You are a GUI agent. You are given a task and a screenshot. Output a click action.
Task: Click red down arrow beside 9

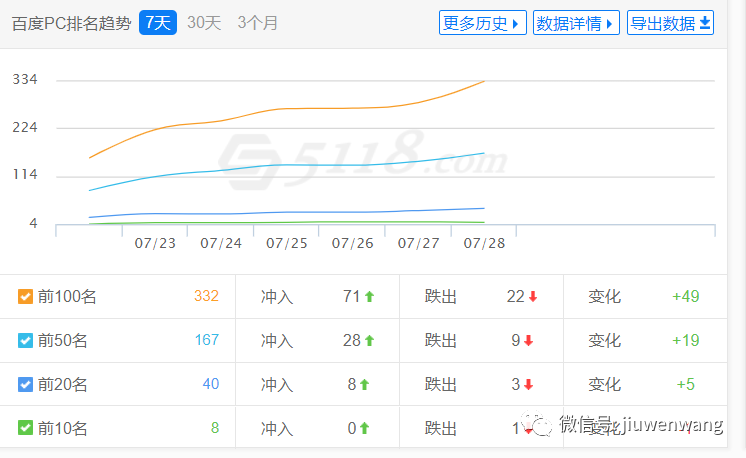(x=528, y=341)
